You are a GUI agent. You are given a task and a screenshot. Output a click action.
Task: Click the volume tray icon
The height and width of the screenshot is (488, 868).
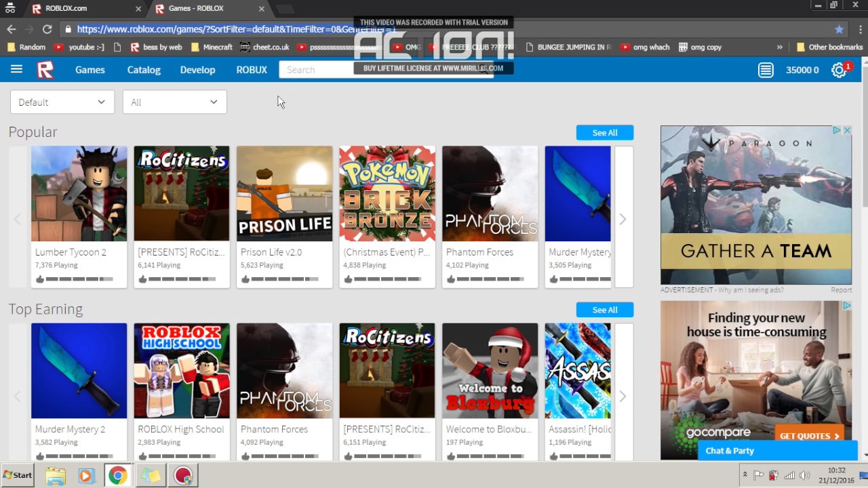(805, 475)
